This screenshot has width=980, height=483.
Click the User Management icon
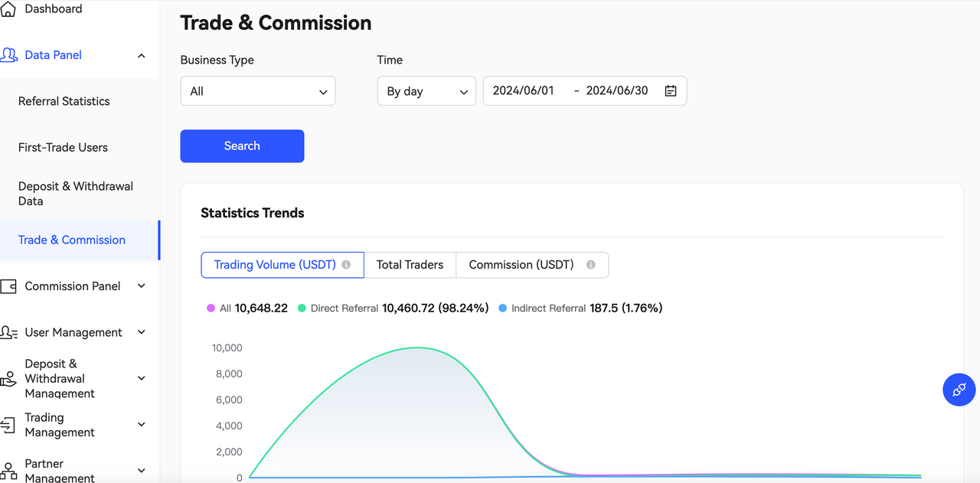coord(8,332)
